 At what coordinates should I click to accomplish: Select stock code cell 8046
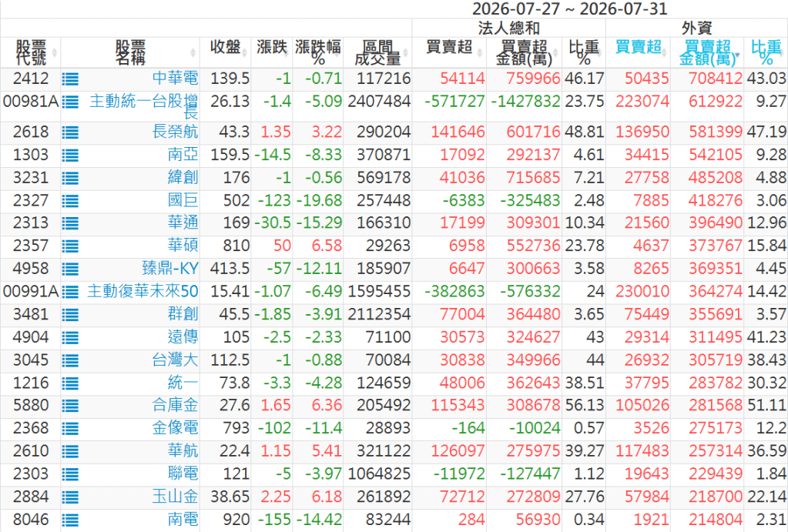click(x=31, y=520)
